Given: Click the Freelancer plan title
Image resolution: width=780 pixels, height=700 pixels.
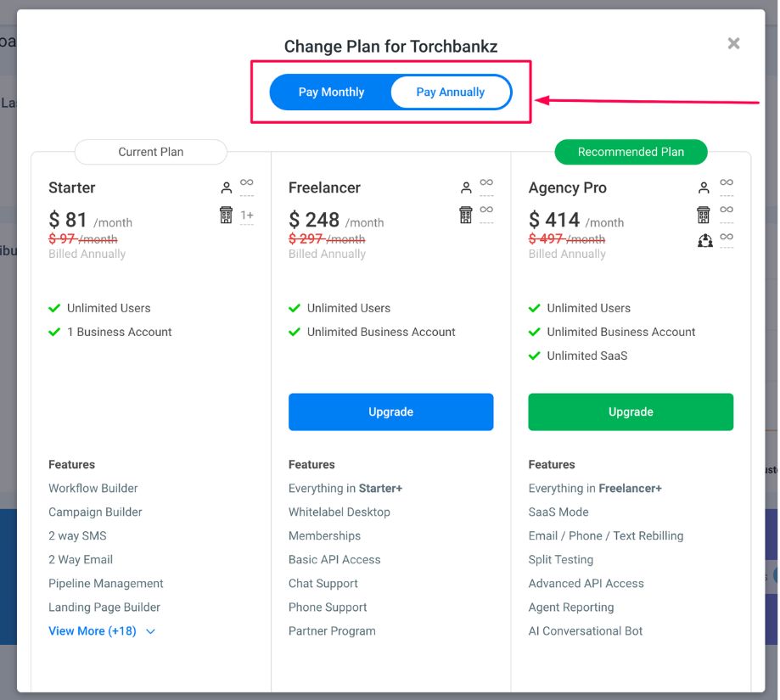Looking at the screenshot, I should coord(324,188).
